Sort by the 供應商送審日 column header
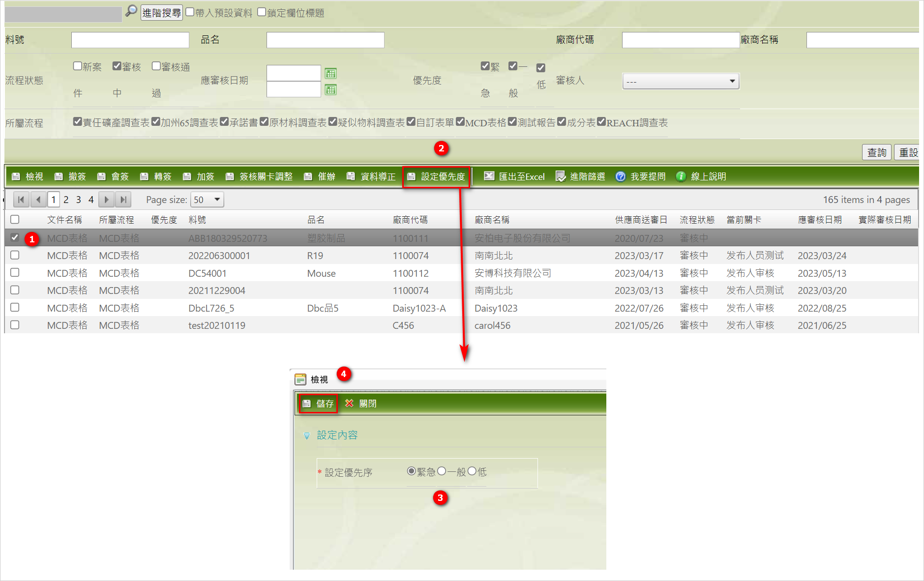The image size is (924, 581). click(641, 220)
